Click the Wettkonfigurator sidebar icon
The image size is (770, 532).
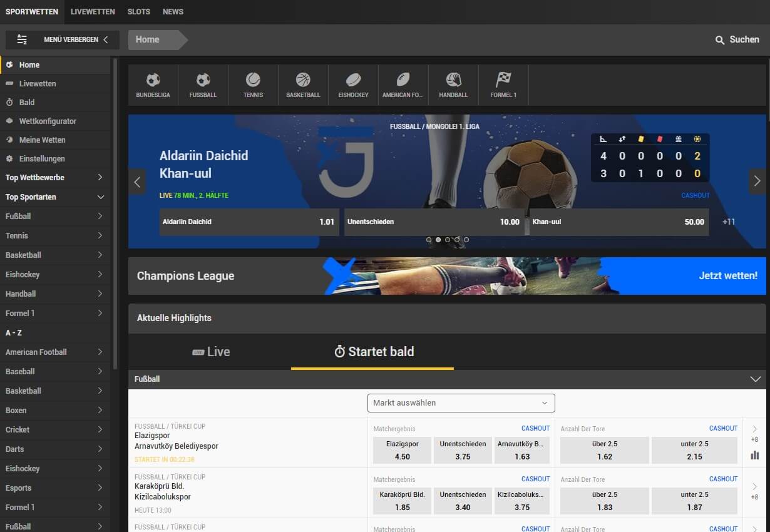tap(9, 121)
